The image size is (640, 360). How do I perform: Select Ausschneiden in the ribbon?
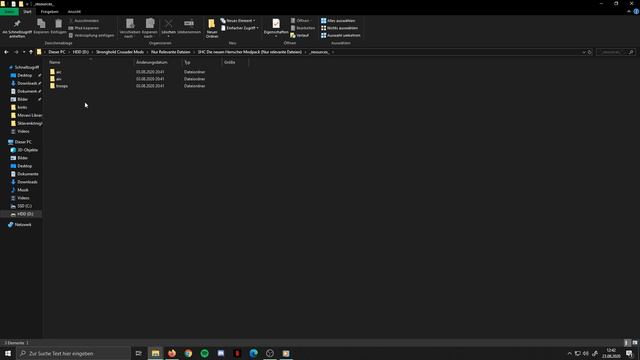84,20
